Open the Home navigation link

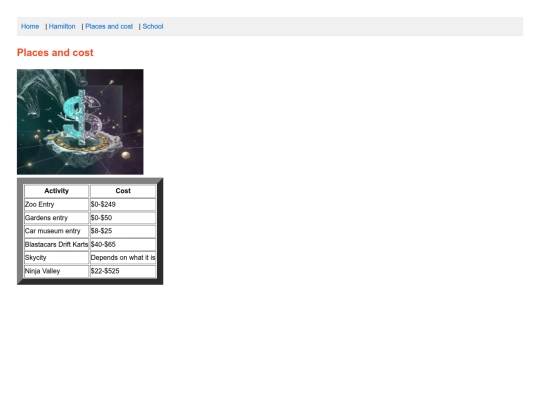point(30,27)
